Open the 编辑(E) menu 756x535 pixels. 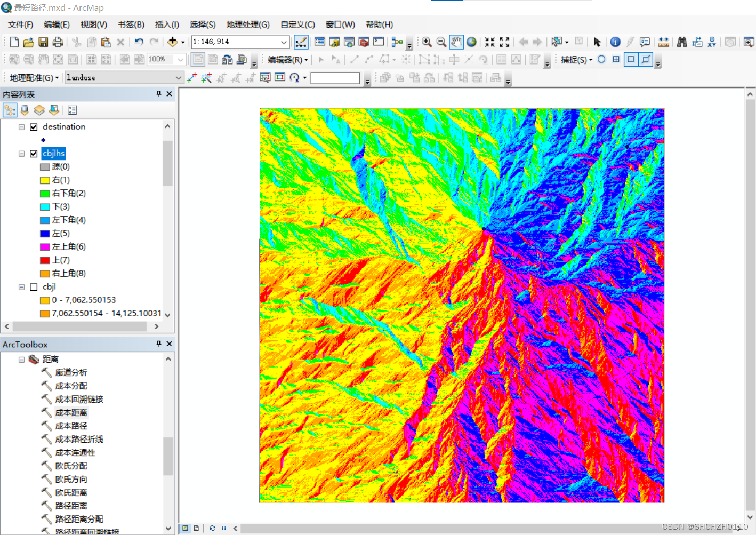coord(57,25)
